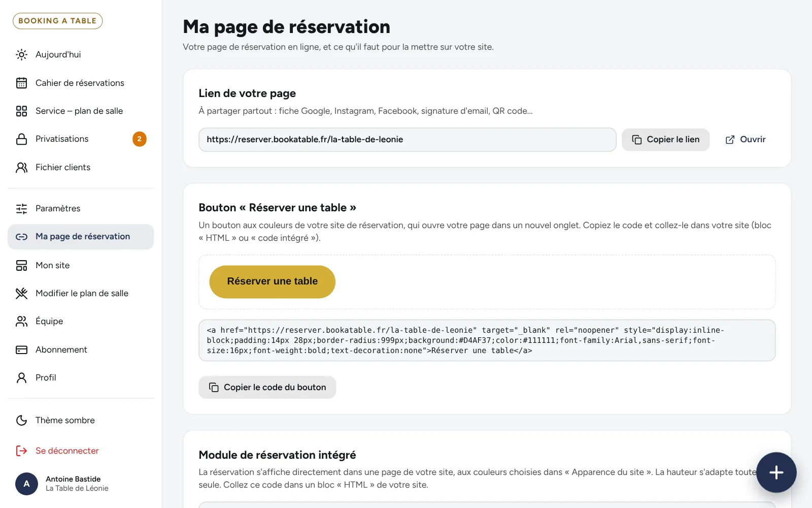Image resolution: width=812 pixels, height=508 pixels.
Task: Click the floating plus button
Action: click(x=776, y=472)
